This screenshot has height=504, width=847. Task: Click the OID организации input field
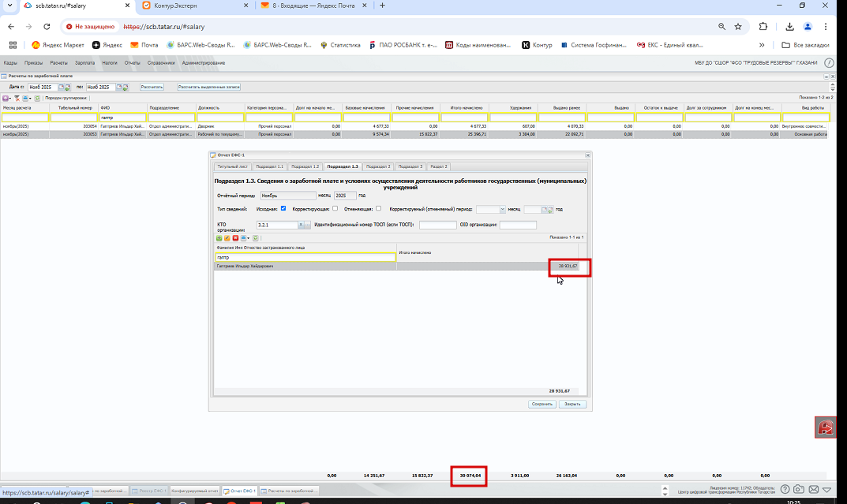click(518, 225)
